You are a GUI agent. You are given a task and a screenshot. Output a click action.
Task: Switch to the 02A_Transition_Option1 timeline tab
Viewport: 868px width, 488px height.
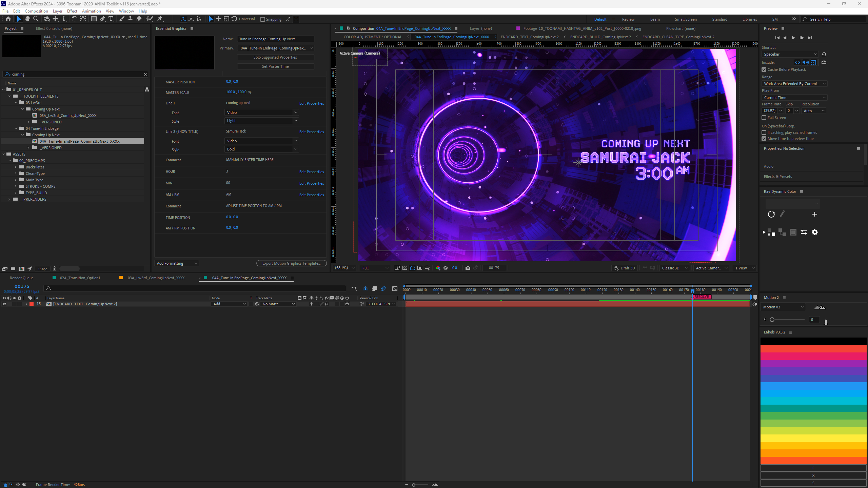(x=80, y=278)
